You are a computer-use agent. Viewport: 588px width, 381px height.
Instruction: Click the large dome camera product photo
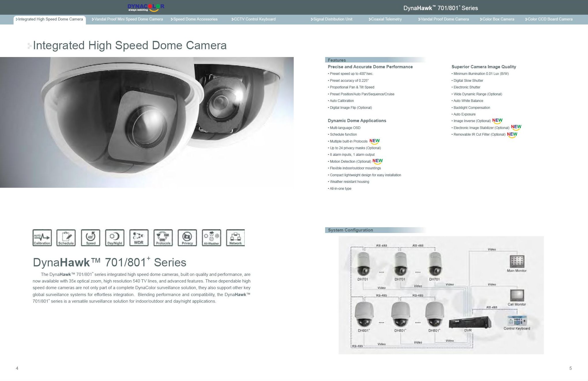click(x=147, y=122)
